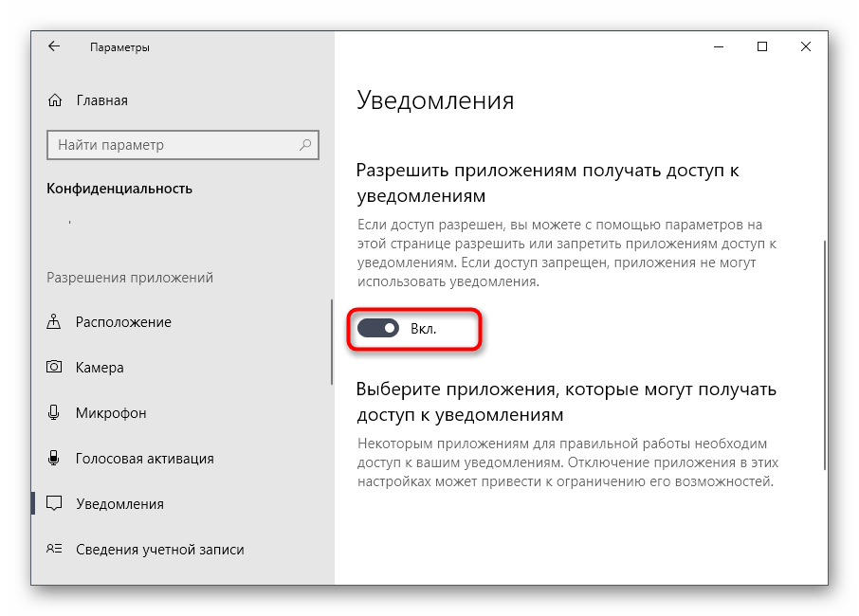Turn off notification access toggle
The width and height of the screenshot is (859, 616).
(x=378, y=329)
